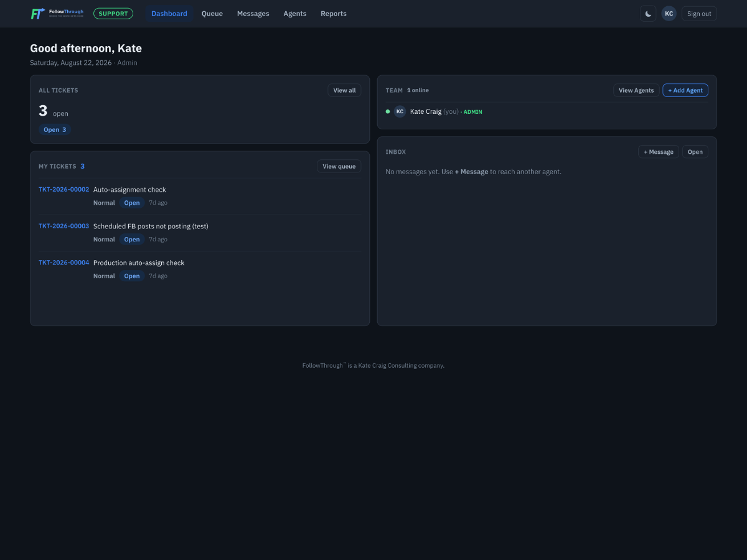Click the 'Good afternoon, Kate' heading
This screenshot has height=560, width=747.
coord(86,49)
